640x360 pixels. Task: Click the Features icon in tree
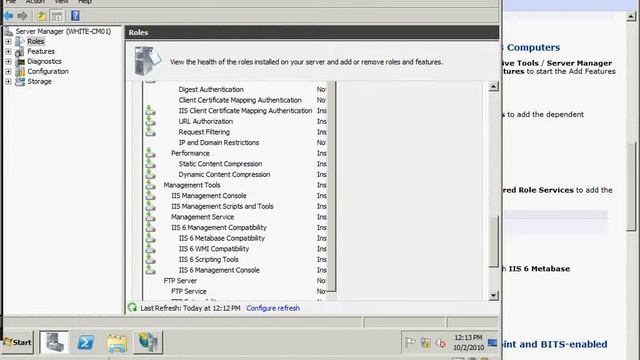[20, 52]
